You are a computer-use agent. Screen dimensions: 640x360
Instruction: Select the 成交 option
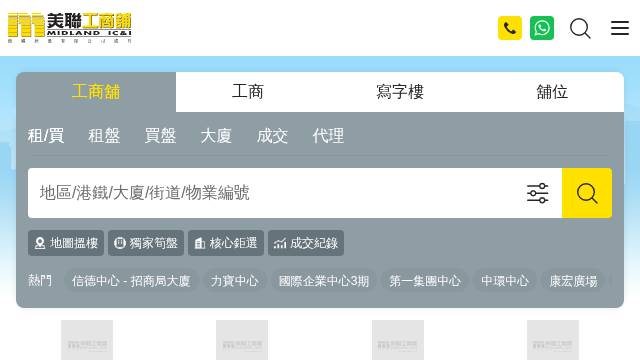tap(272, 136)
